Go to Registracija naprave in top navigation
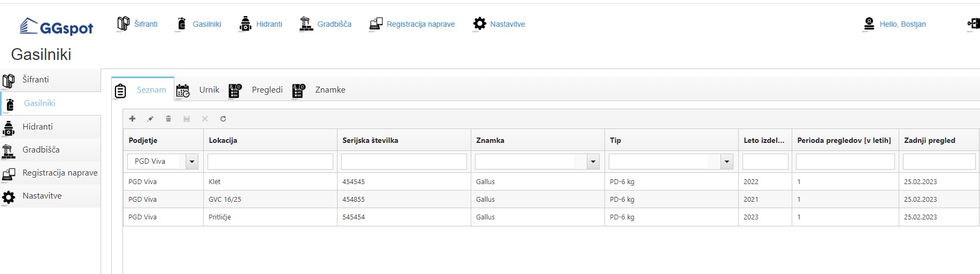 click(412, 24)
